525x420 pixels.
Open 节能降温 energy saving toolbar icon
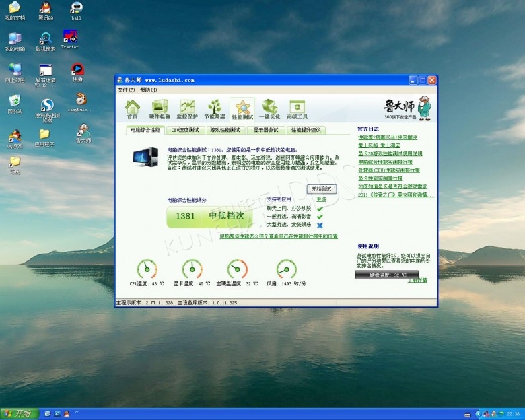pyautogui.click(x=215, y=109)
